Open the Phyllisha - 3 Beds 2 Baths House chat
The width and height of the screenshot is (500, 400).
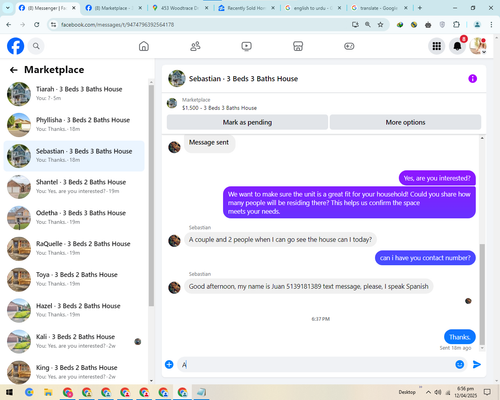74,125
